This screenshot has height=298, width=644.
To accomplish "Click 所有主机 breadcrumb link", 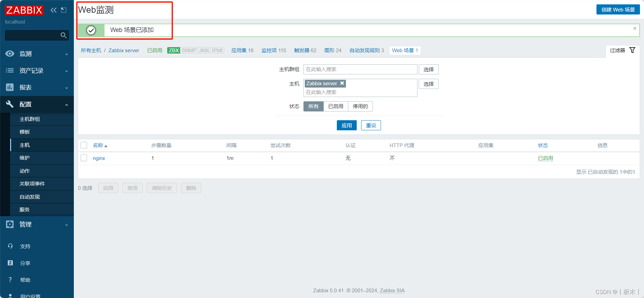I will tap(91, 51).
